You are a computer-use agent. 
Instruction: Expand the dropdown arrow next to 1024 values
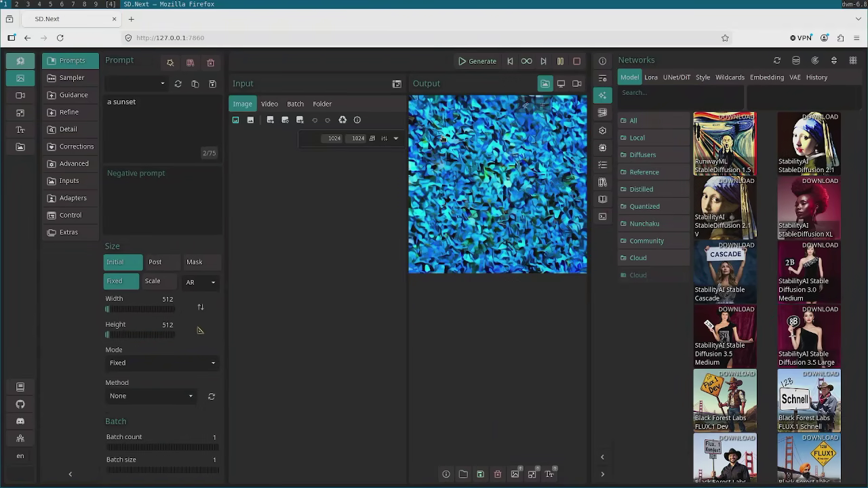[x=396, y=138]
